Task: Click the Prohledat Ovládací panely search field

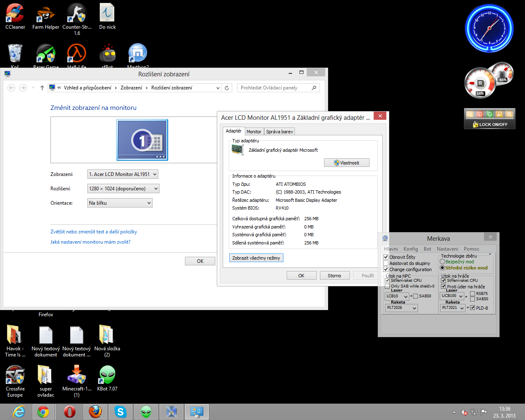Action: 275,88
